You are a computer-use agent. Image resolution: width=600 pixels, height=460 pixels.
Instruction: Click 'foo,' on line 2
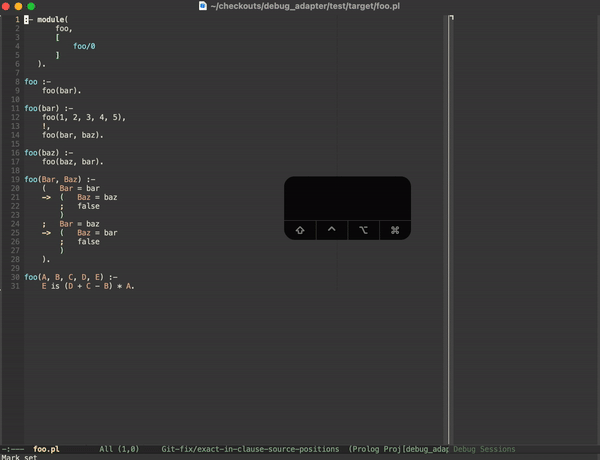(x=64, y=28)
